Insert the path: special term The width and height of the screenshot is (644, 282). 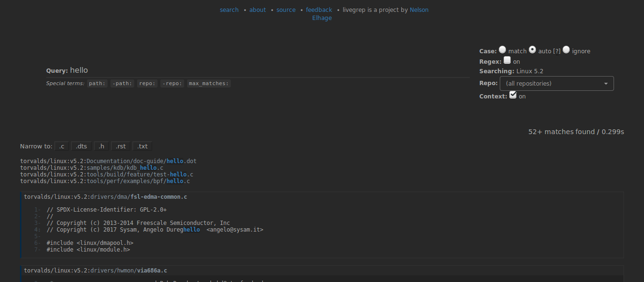(97, 84)
